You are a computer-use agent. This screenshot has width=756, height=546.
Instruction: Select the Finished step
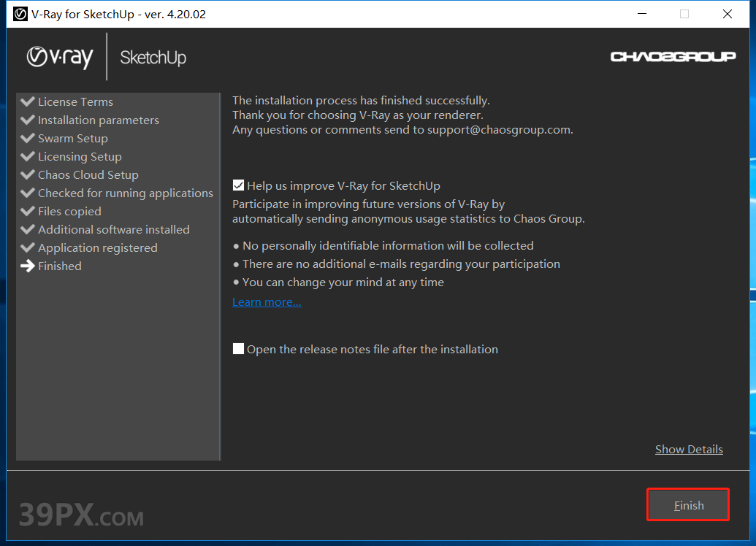[60, 266]
